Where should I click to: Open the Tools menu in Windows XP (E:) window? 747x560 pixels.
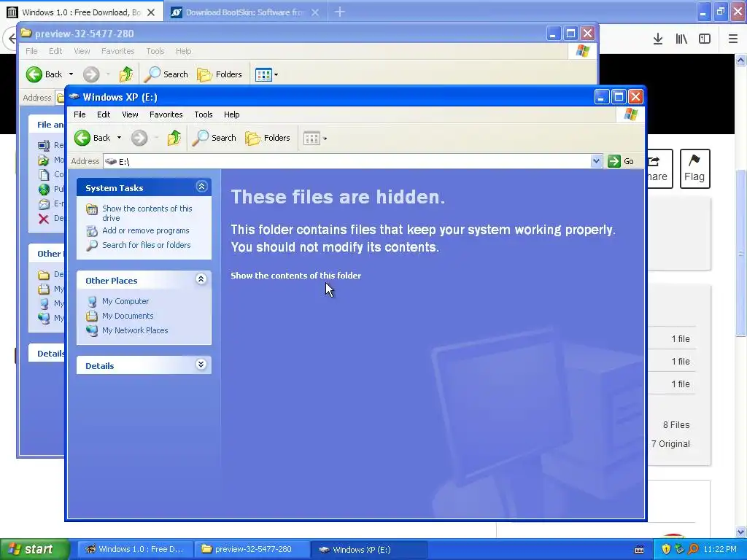pos(203,114)
